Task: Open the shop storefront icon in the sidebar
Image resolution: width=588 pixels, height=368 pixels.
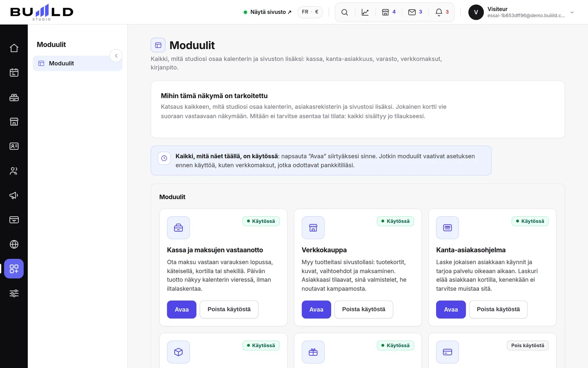Action: tap(14, 122)
